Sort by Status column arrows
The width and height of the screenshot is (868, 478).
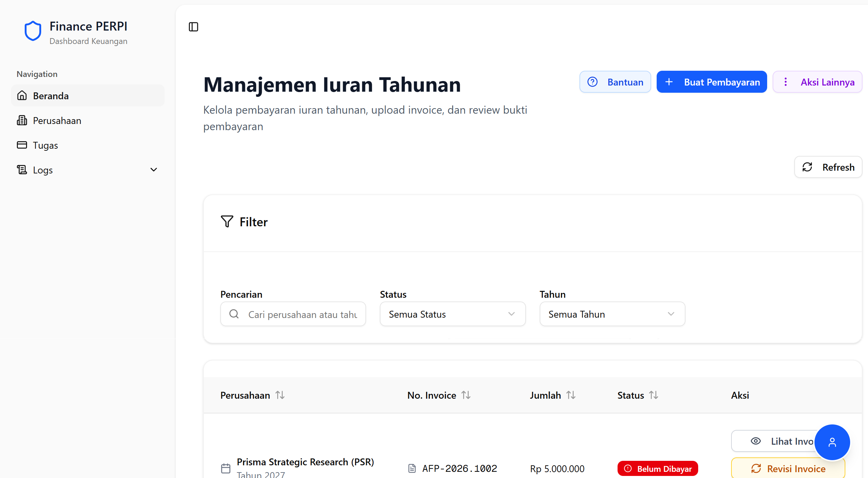coord(654,395)
